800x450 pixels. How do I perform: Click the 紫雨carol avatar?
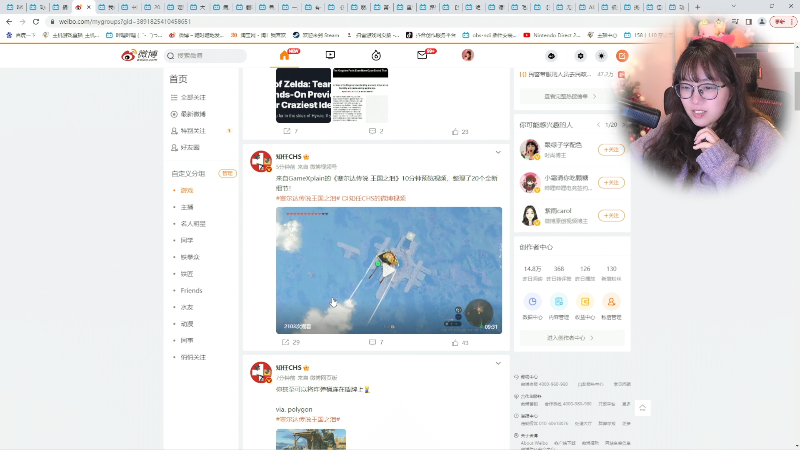coord(530,215)
